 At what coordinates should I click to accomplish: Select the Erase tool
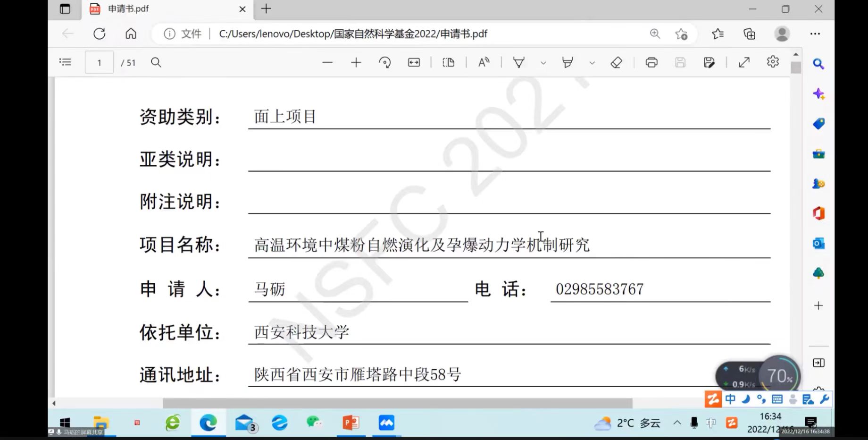click(616, 62)
